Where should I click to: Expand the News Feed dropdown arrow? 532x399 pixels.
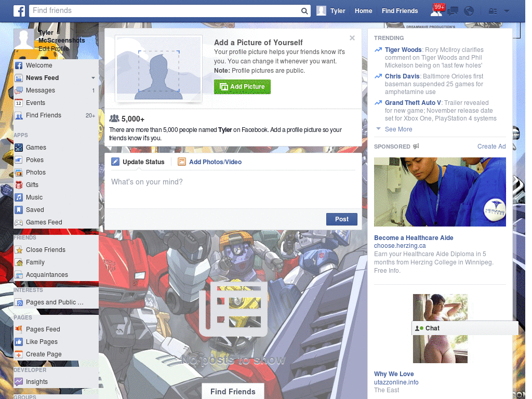point(93,78)
